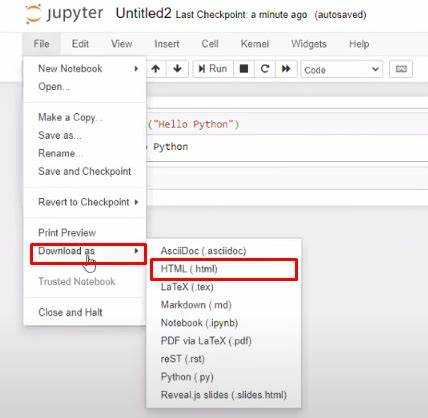The image size is (428, 418).
Task: Interrupt the kernel with the stop icon
Action: pyautogui.click(x=244, y=69)
